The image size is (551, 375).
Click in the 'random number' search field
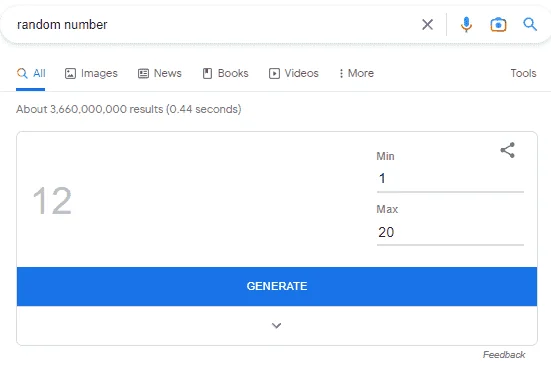(211, 25)
